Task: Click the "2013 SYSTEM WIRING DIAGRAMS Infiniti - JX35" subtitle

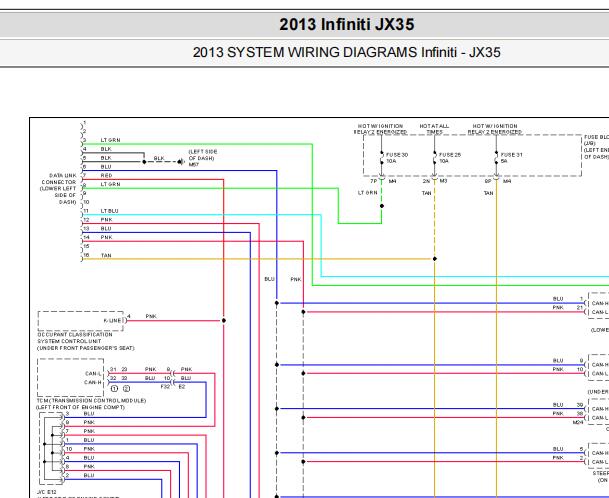Action: tap(346, 52)
